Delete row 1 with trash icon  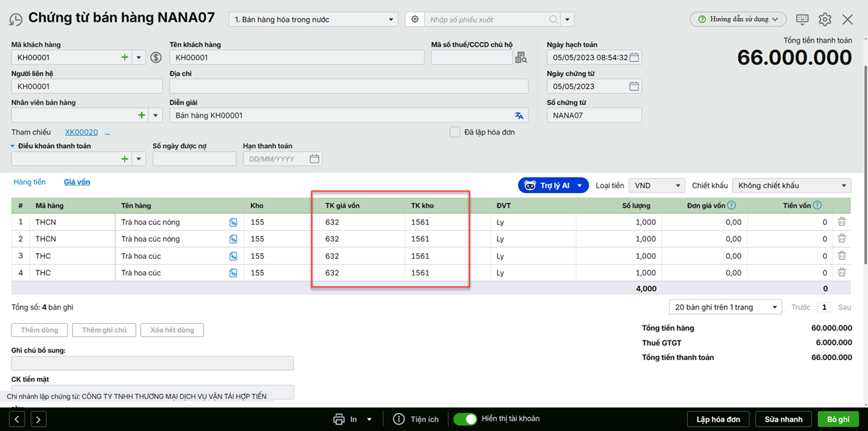point(842,222)
